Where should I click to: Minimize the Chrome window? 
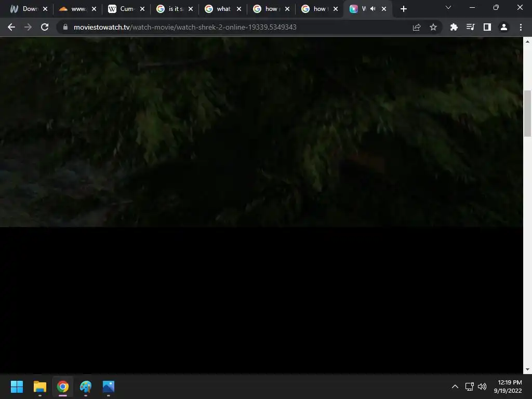pos(472,7)
